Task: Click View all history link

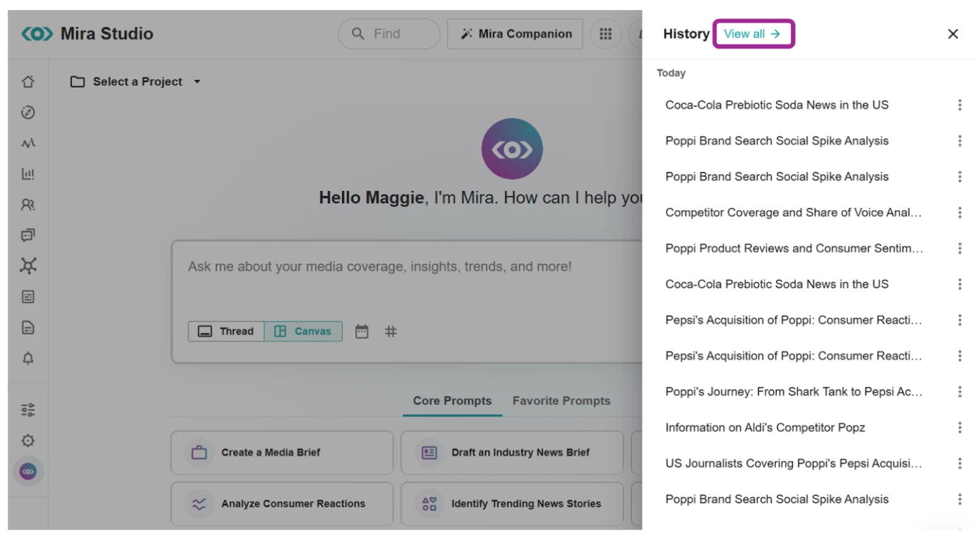Action: tap(753, 34)
